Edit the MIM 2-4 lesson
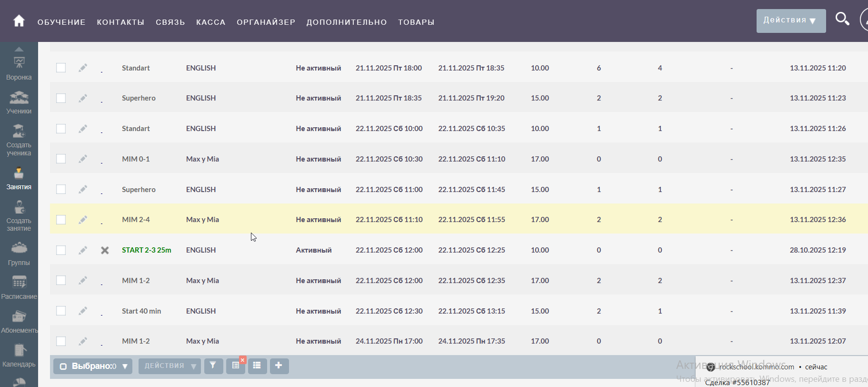Image resolution: width=868 pixels, height=387 pixels. point(83,220)
